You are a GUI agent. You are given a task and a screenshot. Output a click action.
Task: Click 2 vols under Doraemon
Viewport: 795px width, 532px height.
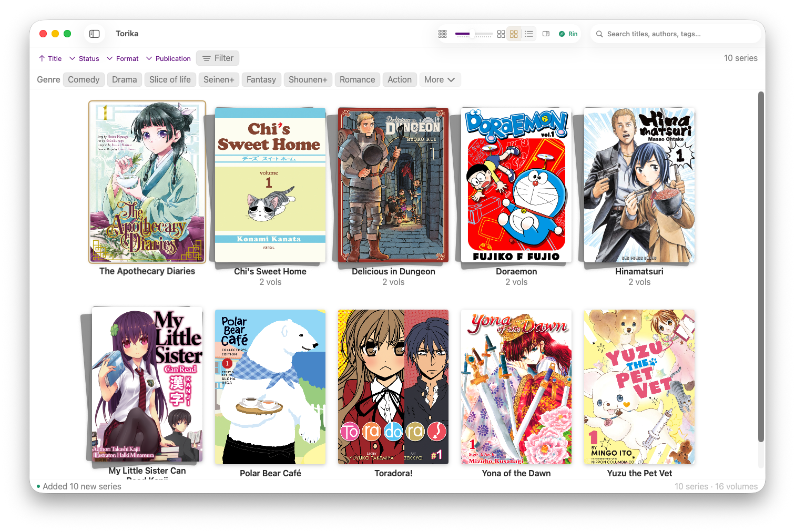tap(516, 282)
